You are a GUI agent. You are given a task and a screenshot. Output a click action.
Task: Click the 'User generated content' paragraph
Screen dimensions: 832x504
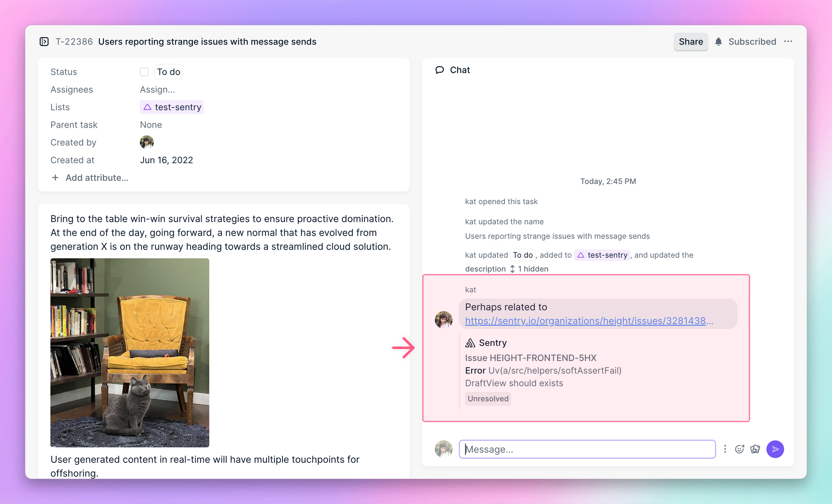click(205, 466)
